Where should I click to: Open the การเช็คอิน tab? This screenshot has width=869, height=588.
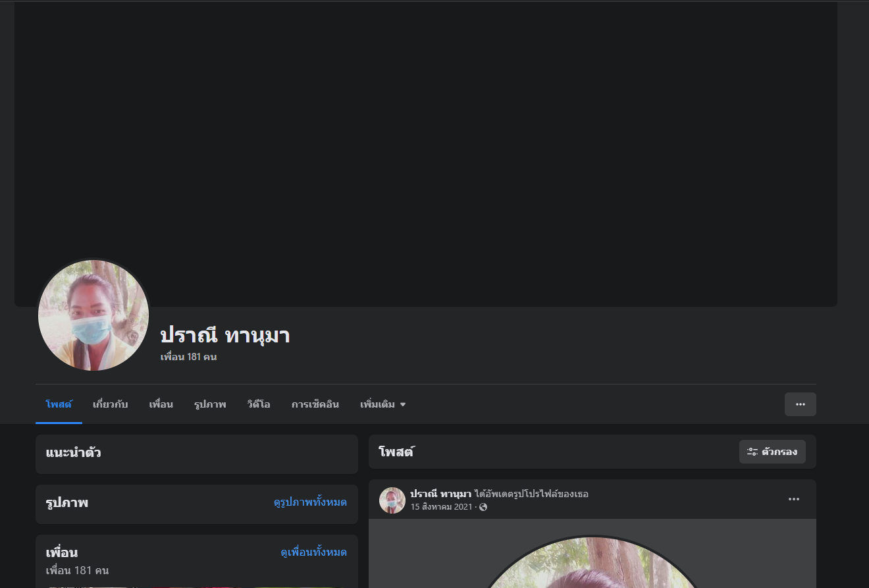[315, 404]
